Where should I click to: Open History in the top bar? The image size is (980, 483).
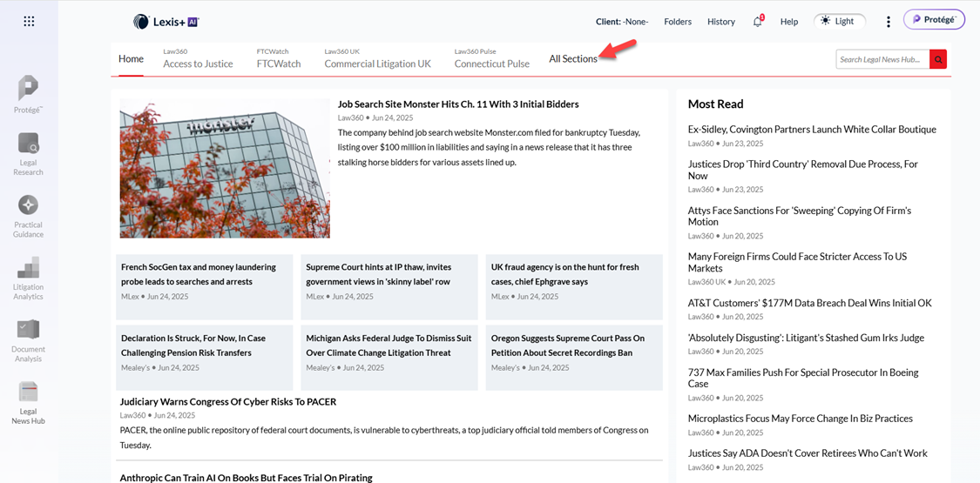coord(720,22)
